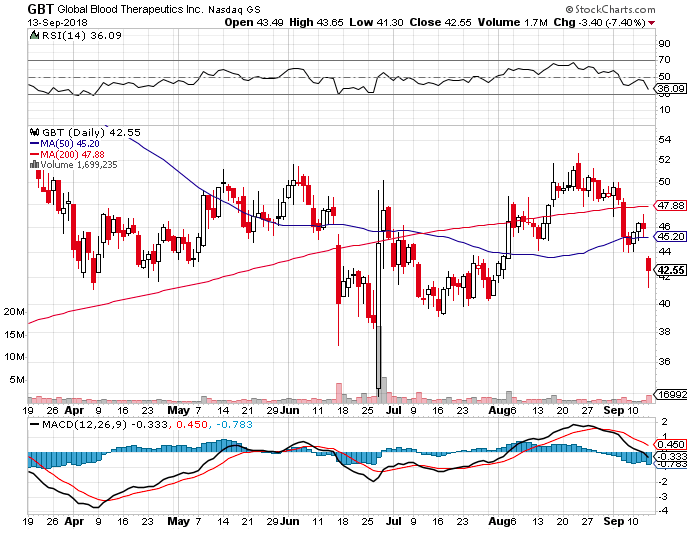Click the candlestick legend icon beside GBT (Daily)
695x533 pixels.
[35, 132]
